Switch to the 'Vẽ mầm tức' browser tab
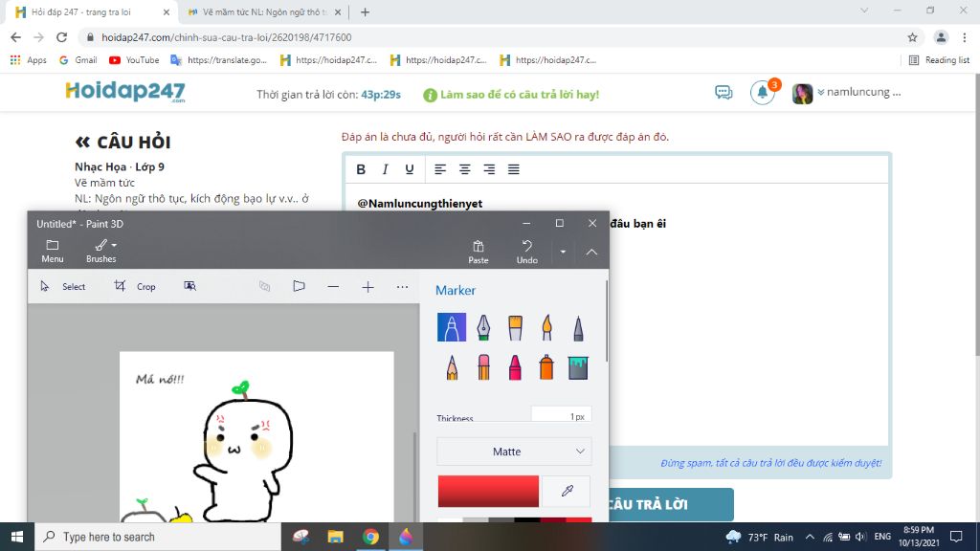The width and height of the screenshot is (980, 551). pyautogui.click(x=265, y=11)
